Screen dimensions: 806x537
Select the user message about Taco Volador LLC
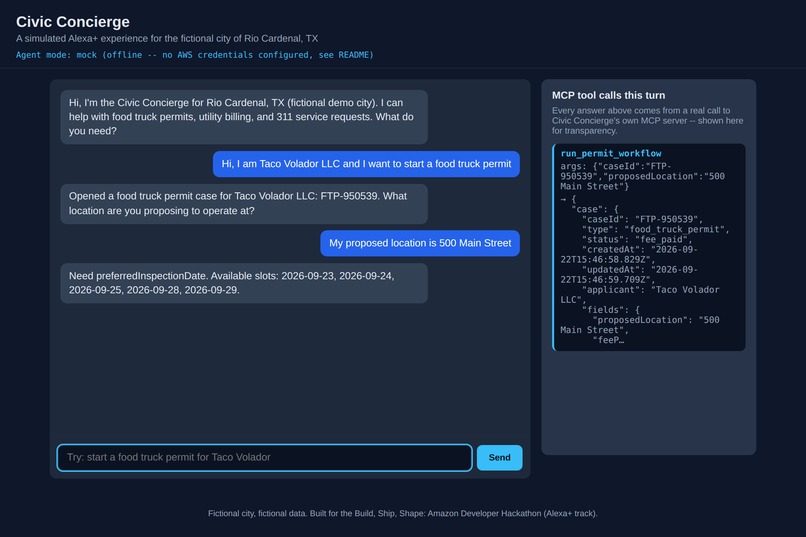[x=366, y=164]
